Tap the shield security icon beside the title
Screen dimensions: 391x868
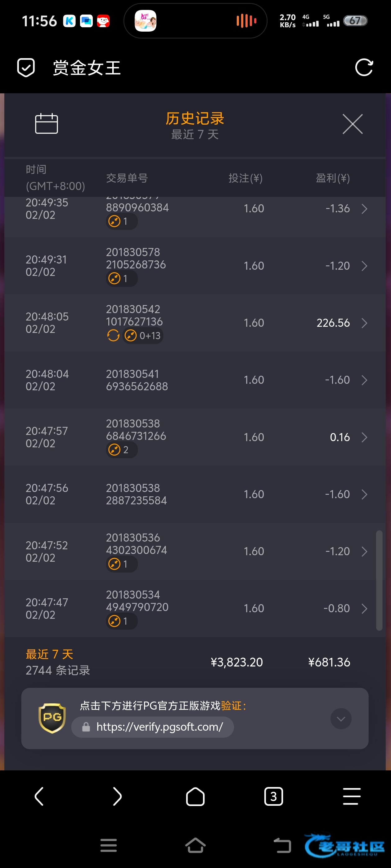pos(26,67)
